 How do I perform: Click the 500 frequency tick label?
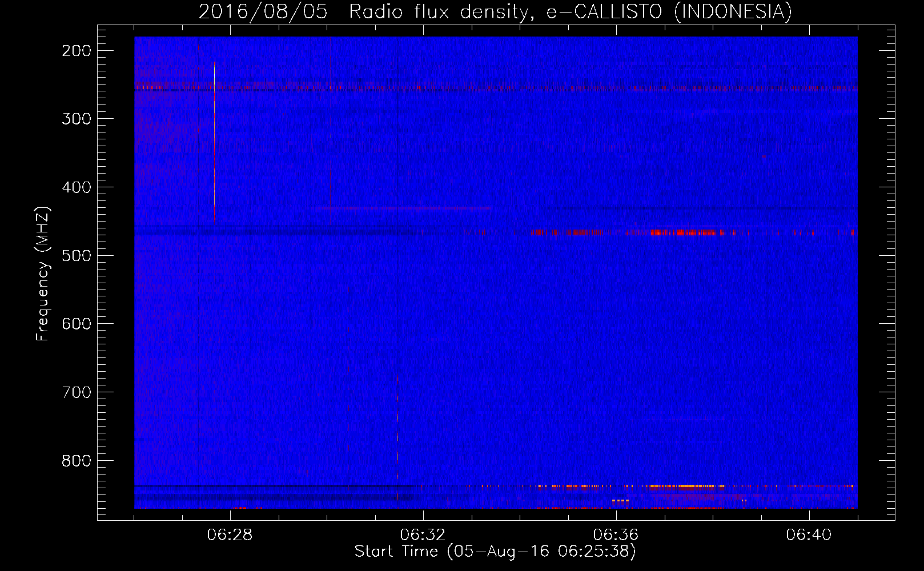[x=77, y=255]
